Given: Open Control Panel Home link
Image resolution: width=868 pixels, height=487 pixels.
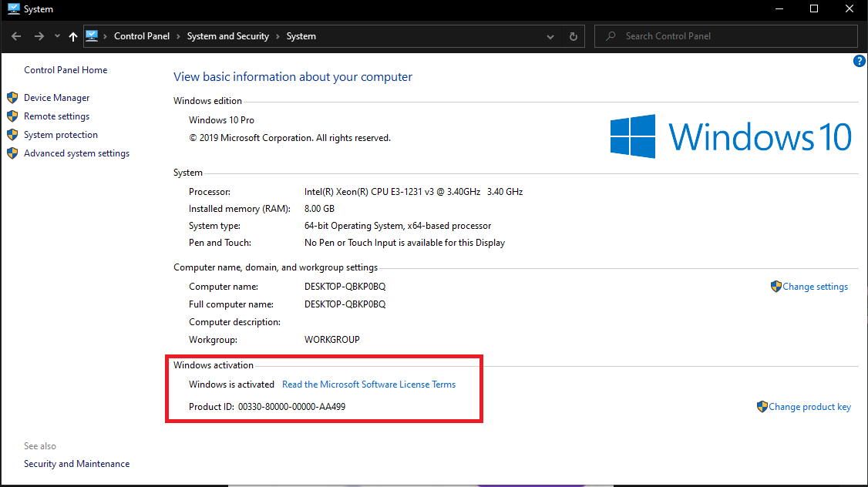Looking at the screenshot, I should coord(66,70).
